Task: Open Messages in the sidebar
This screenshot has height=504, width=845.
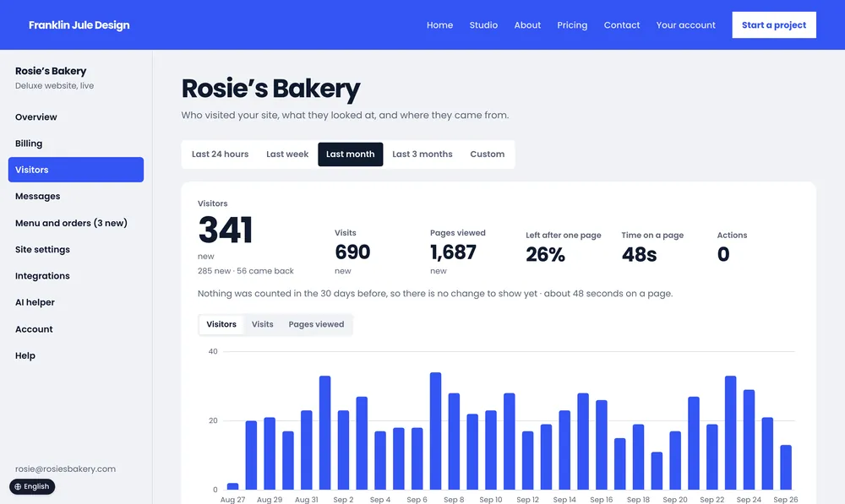Action: point(76,196)
